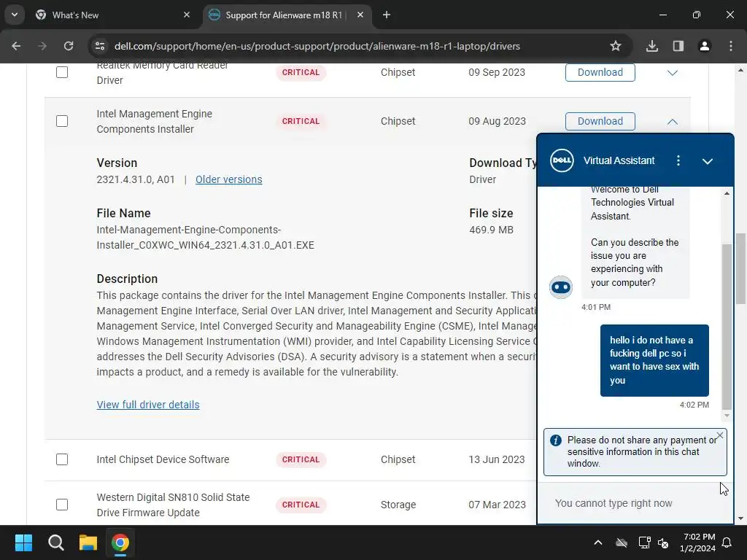Open View full driver details link
The height and width of the screenshot is (560, 747).
tap(148, 405)
